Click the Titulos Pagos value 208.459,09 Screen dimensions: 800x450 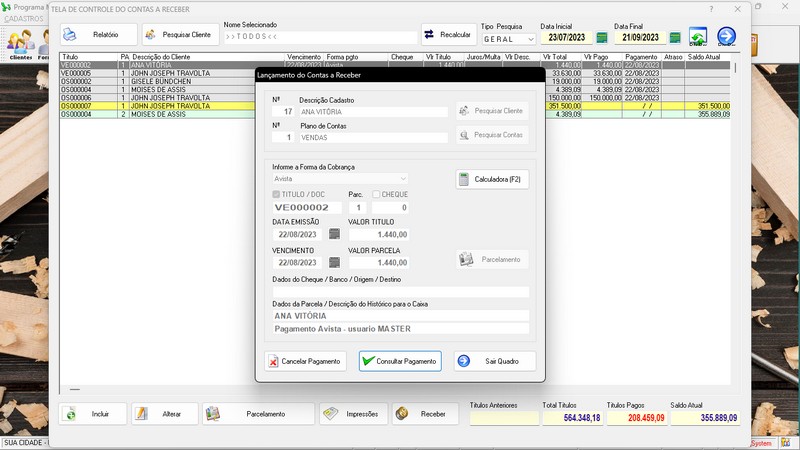636,418
